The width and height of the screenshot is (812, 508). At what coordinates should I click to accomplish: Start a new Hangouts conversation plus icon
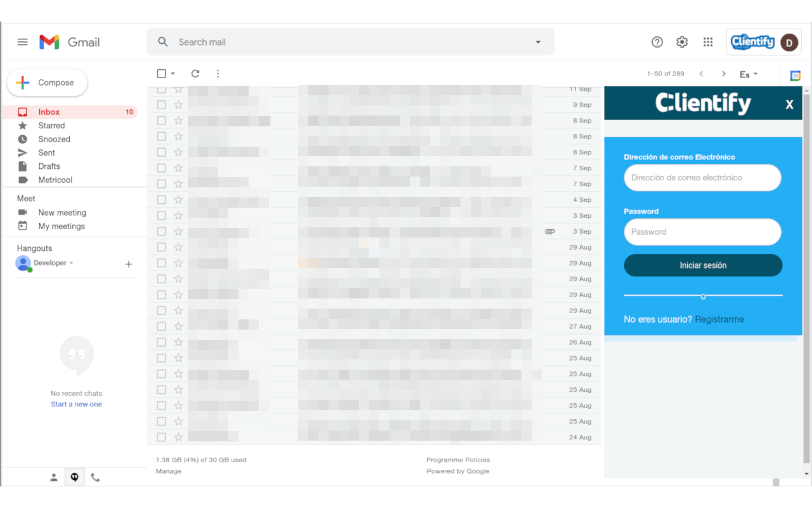click(129, 264)
